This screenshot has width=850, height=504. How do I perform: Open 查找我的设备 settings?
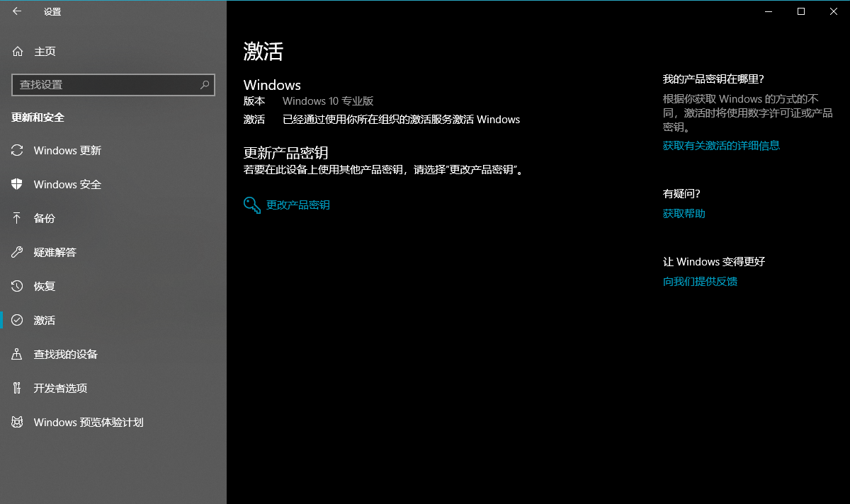[x=113, y=355]
